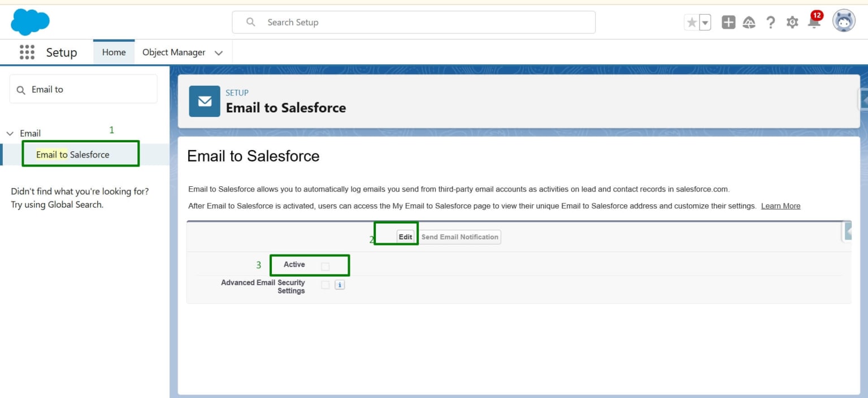The image size is (868, 398).
Task: Select Email to Salesforce in the sidebar
Action: (x=73, y=155)
